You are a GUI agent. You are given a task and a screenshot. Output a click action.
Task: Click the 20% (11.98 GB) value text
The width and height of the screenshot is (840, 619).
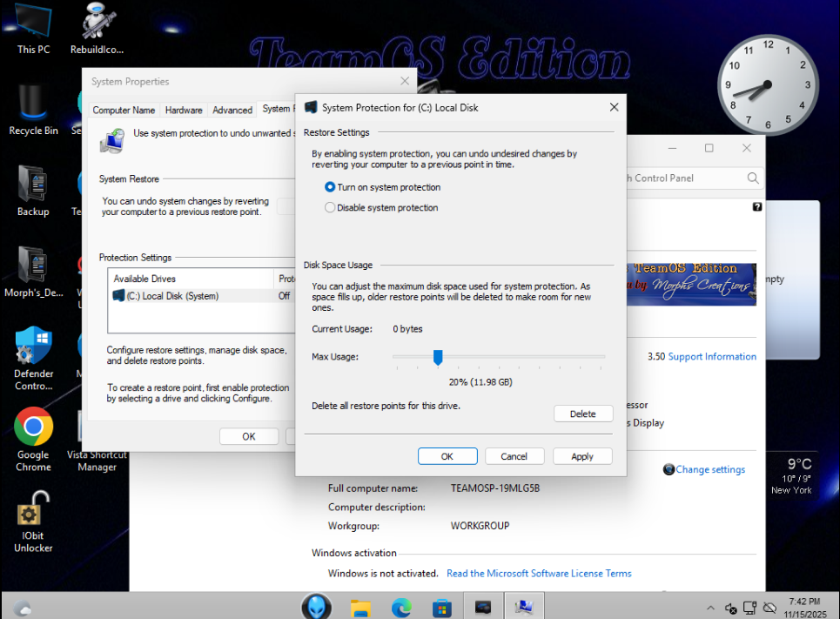[x=480, y=382]
